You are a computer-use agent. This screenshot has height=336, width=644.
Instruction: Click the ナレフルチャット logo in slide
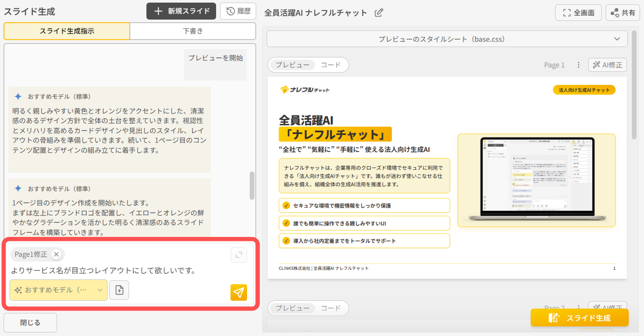coord(305,90)
